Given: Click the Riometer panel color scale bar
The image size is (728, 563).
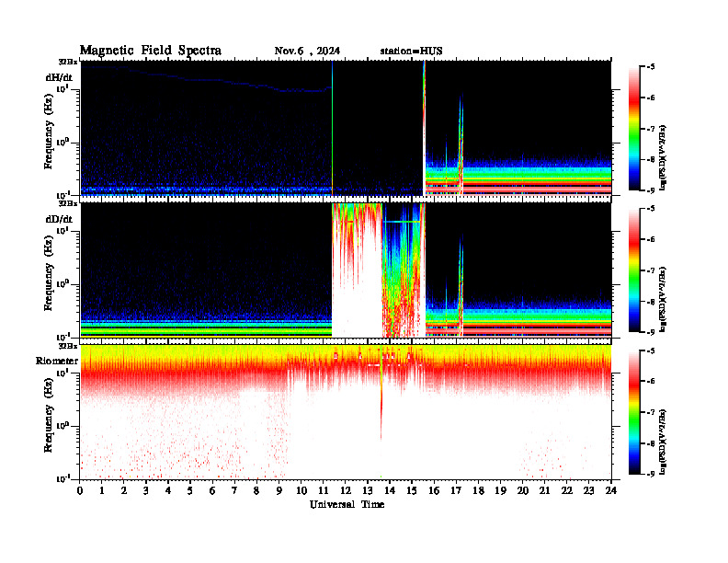Looking at the screenshot, I should click(634, 412).
